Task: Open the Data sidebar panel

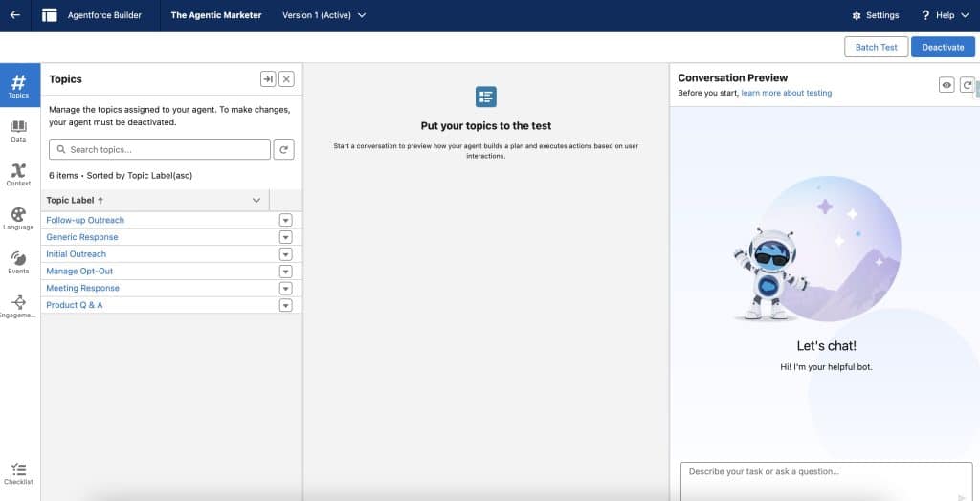Action: pyautogui.click(x=19, y=131)
